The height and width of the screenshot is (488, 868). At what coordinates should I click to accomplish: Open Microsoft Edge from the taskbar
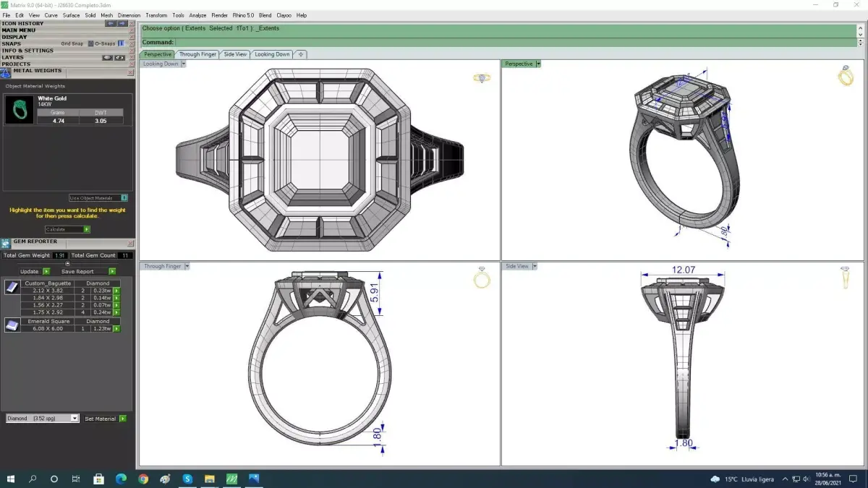coord(121,479)
